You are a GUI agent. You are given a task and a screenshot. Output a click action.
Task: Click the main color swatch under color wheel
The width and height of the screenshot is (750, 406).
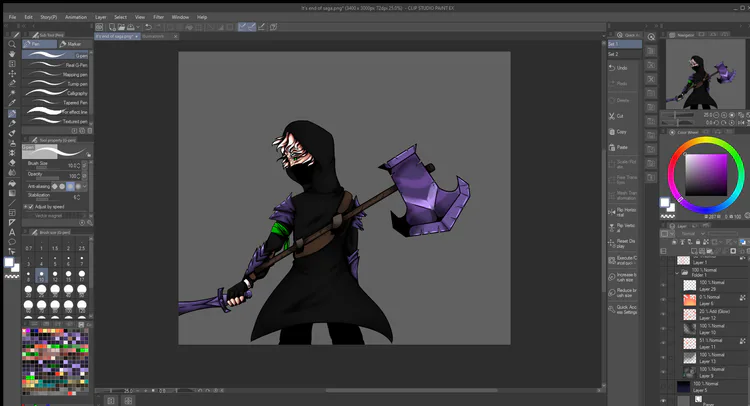point(665,202)
